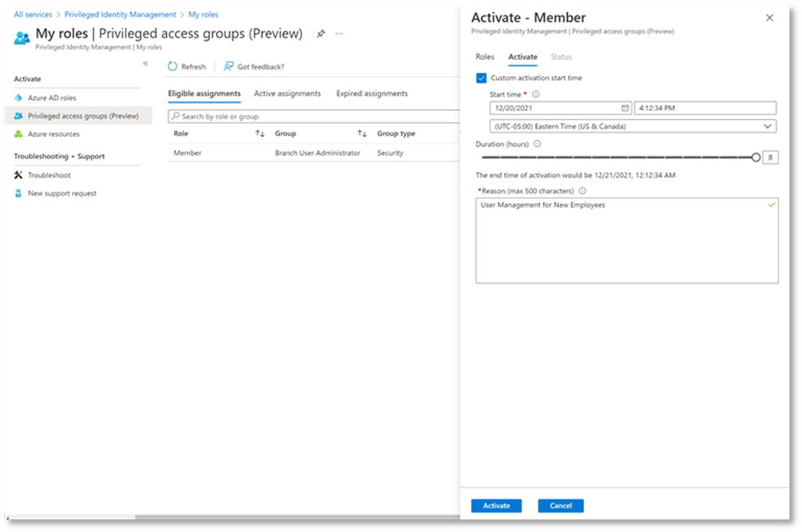The width and height of the screenshot is (802, 532).
Task: Click the Got feedback icon
Action: pyautogui.click(x=229, y=66)
